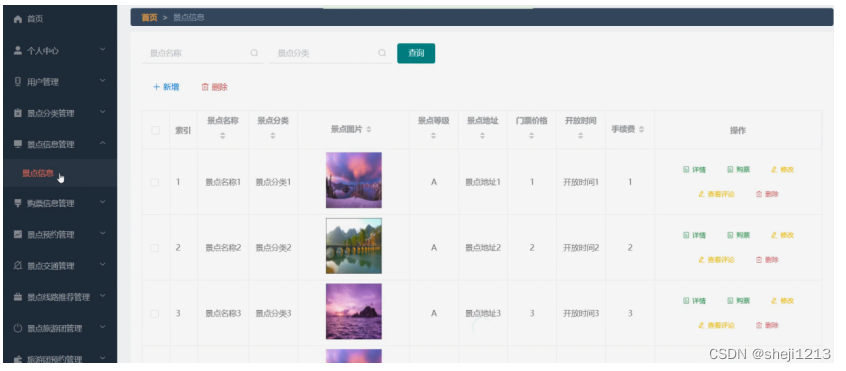Collapse the 景点信息管理 menu chevron

pyautogui.click(x=103, y=143)
